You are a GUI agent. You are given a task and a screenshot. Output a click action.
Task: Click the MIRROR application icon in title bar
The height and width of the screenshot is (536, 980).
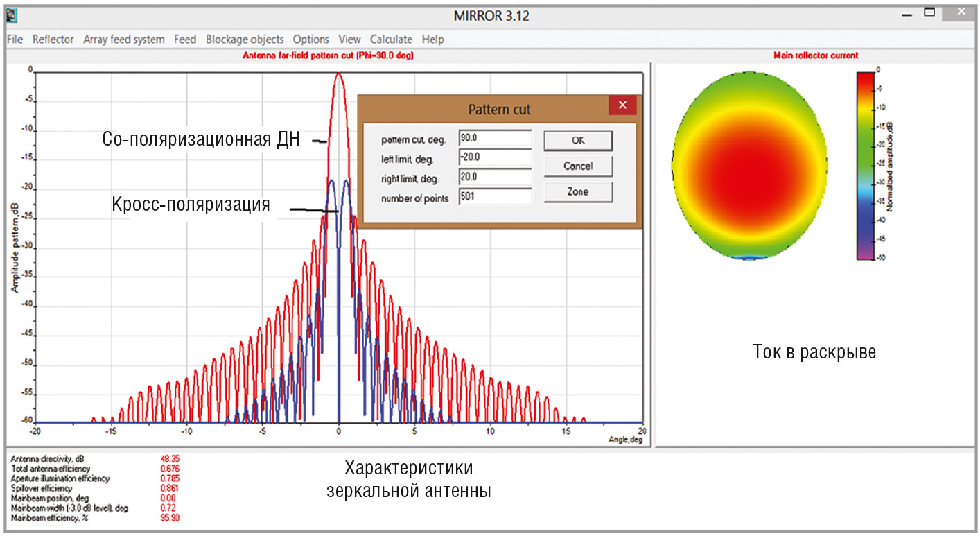(12, 15)
